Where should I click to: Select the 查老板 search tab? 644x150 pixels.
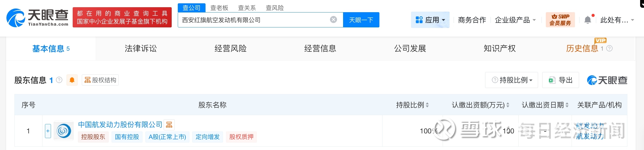pos(219,8)
